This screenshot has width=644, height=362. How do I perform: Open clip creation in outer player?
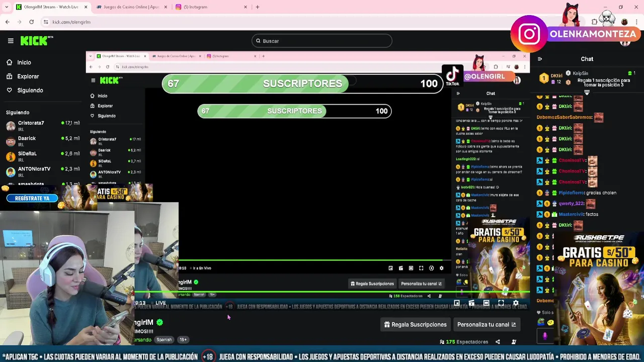[x=471, y=303]
